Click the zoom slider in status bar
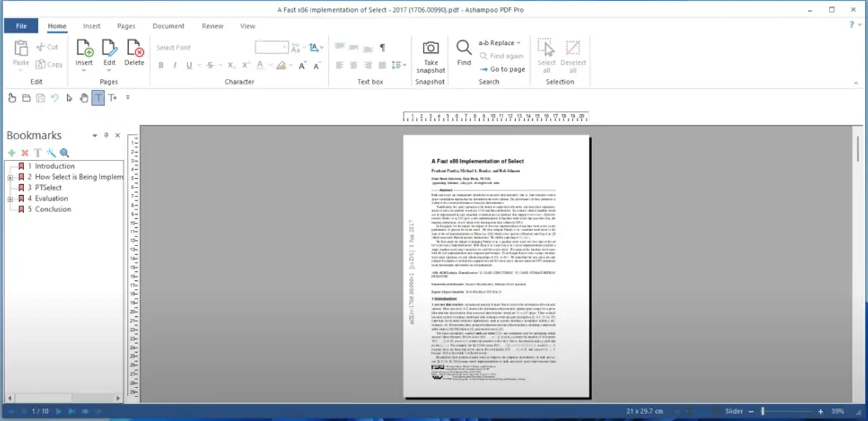The height and width of the screenshot is (421, 868). (x=789, y=411)
